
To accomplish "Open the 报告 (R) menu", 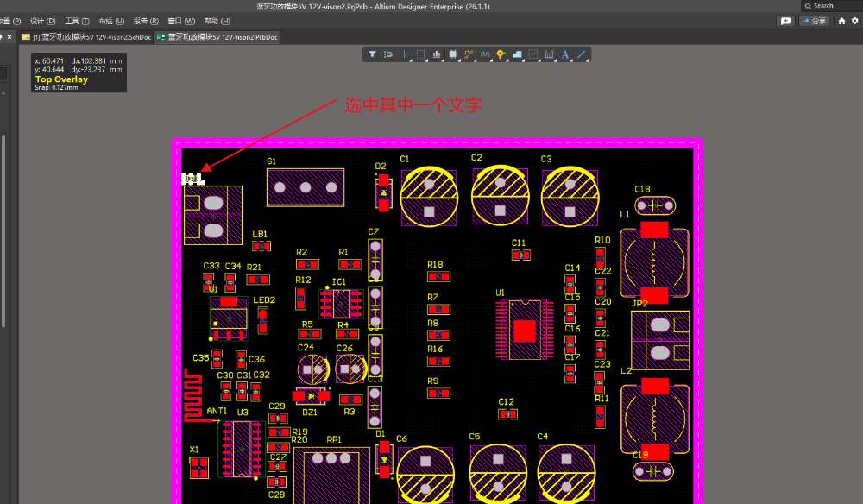I will [x=146, y=21].
